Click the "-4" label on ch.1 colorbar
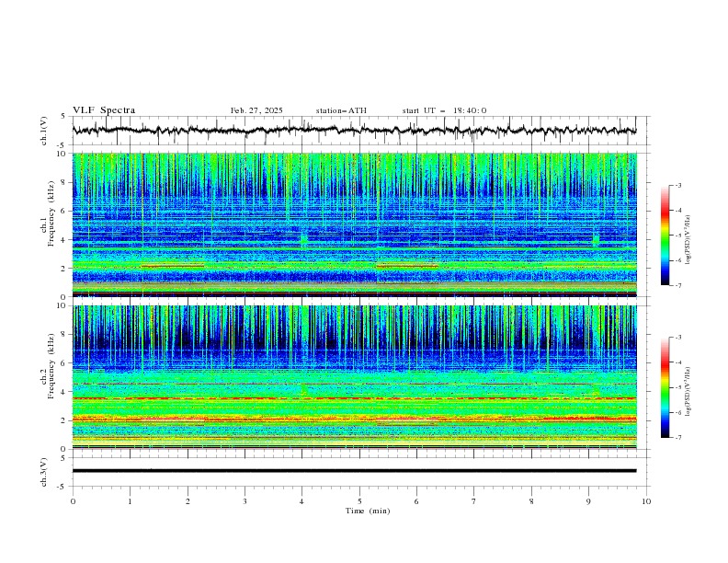Screen dimensions: 728x563 678,211
